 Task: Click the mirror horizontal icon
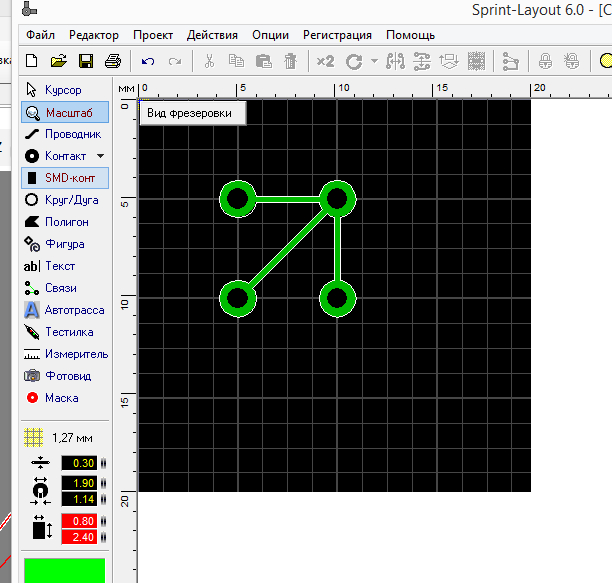point(395,61)
